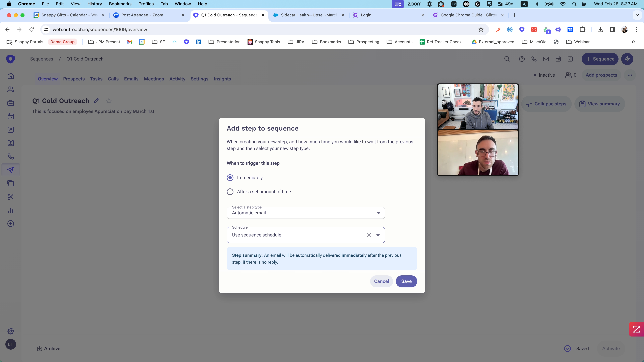Open the three-dot more options menu
Screen dimensions: 644x362
coord(630,75)
